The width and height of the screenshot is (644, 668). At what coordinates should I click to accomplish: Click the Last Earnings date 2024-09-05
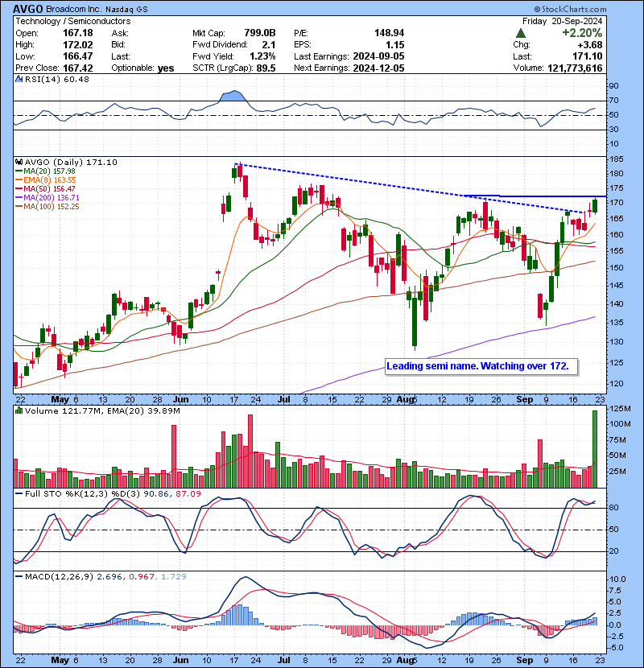pyautogui.click(x=378, y=56)
